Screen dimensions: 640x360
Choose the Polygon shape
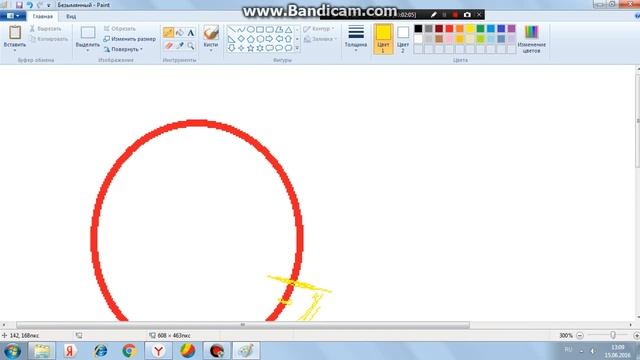click(x=279, y=29)
